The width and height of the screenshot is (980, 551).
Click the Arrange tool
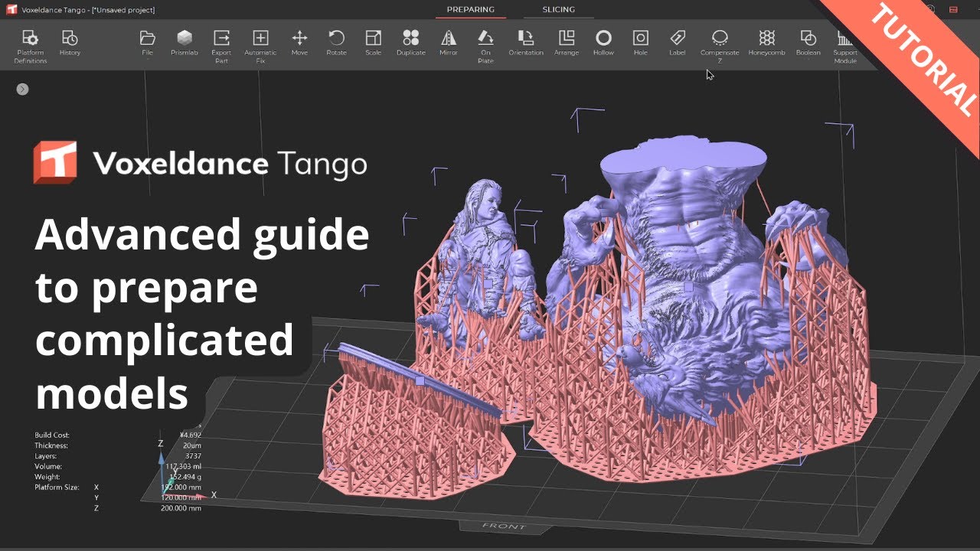click(567, 43)
